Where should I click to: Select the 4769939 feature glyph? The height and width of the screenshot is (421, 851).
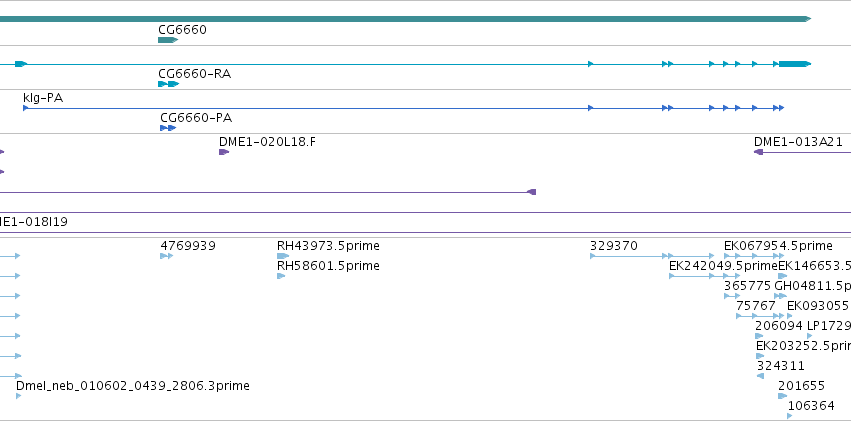(167, 256)
